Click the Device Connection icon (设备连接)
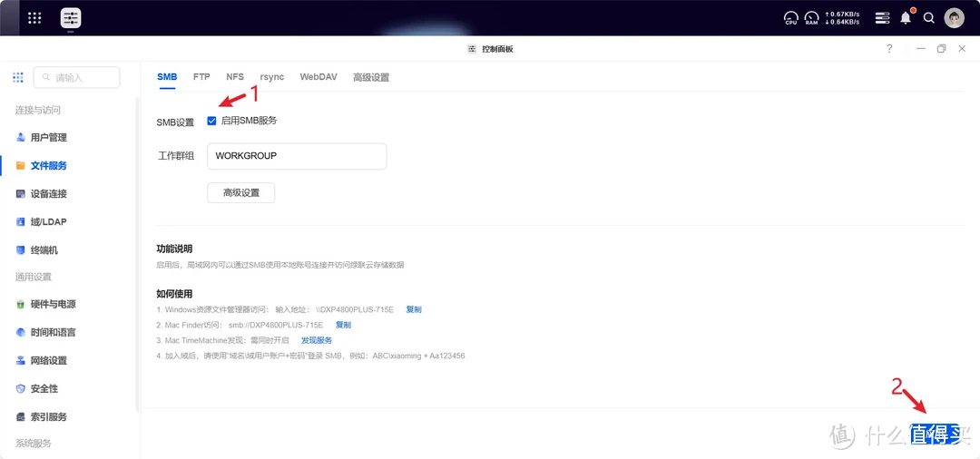The width and height of the screenshot is (980, 459). 21,193
